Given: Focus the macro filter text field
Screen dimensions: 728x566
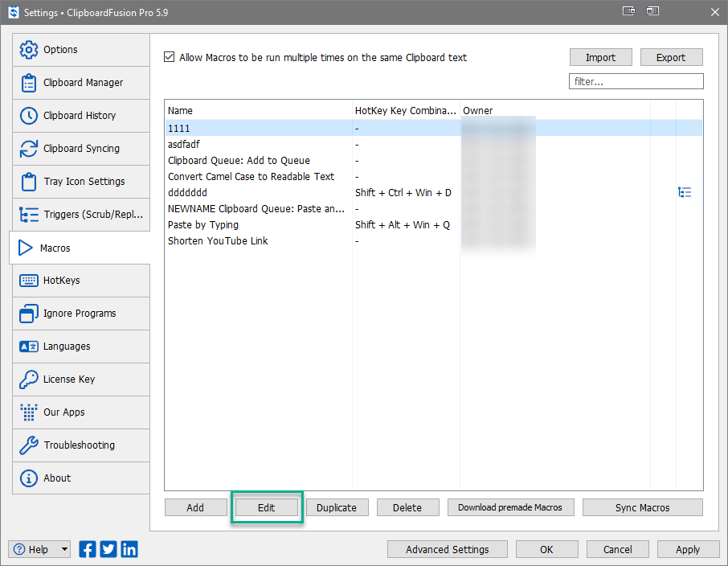Looking at the screenshot, I should (636, 81).
